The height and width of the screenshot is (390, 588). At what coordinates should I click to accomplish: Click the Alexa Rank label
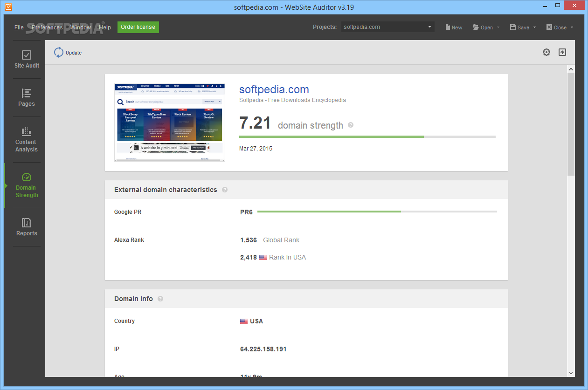coord(129,240)
